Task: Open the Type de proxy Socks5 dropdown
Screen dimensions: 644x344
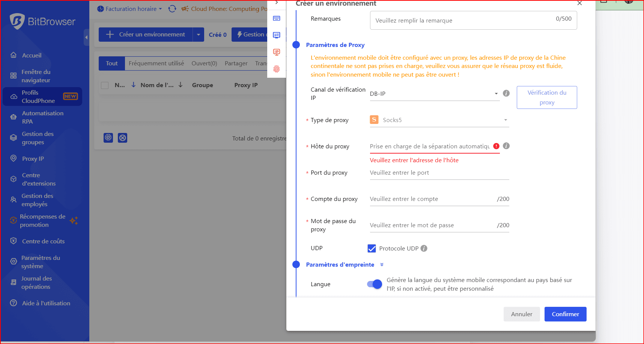Action: coord(439,120)
